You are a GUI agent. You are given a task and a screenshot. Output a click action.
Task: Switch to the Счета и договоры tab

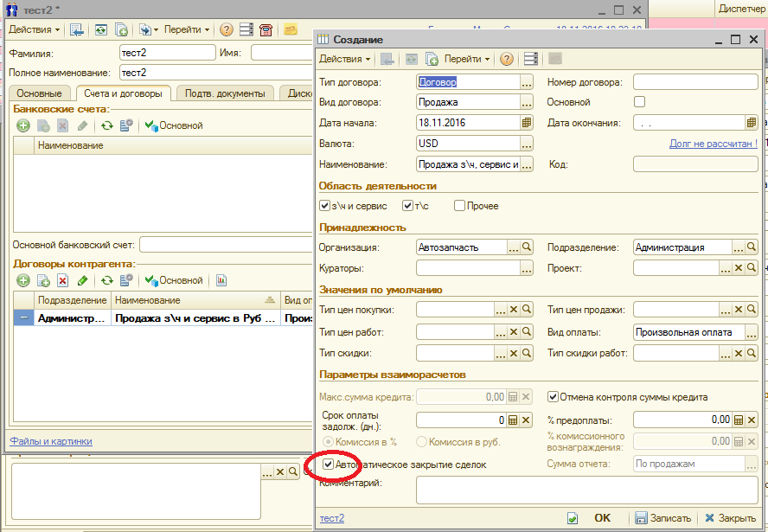click(123, 93)
